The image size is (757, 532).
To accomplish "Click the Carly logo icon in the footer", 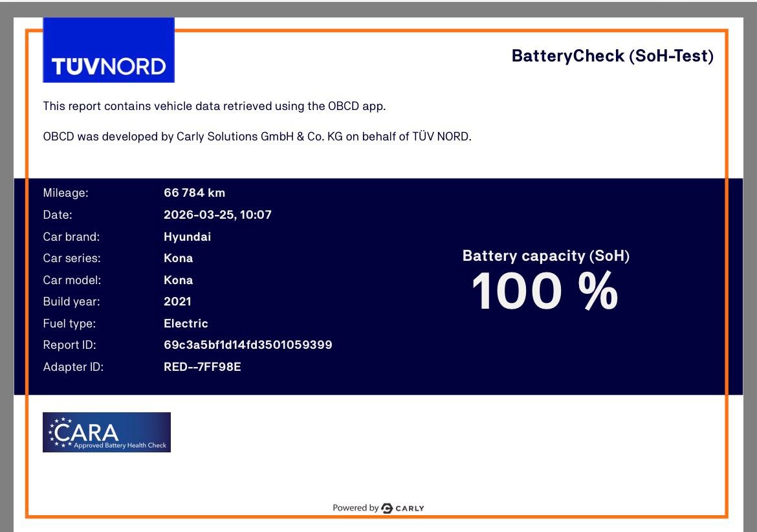I will coord(387,508).
